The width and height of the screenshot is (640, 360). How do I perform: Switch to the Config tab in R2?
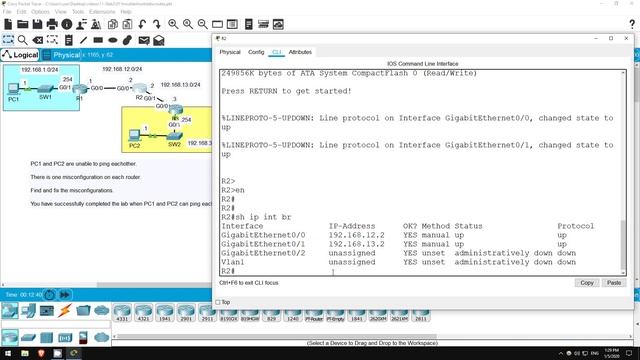tap(256, 52)
